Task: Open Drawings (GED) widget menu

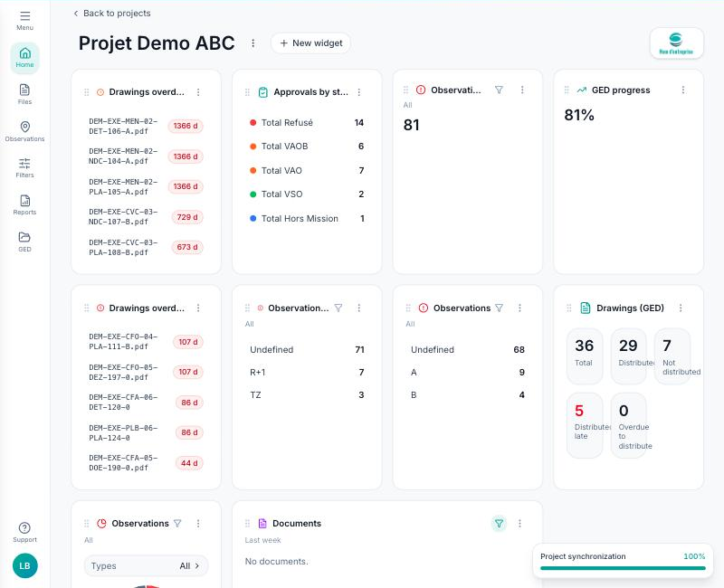Action: [681, 308]
